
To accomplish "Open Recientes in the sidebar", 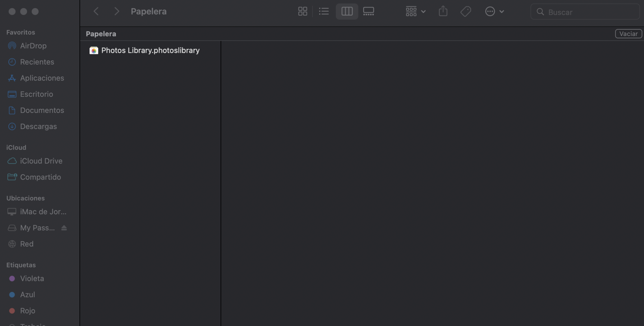I will (37, 62).
